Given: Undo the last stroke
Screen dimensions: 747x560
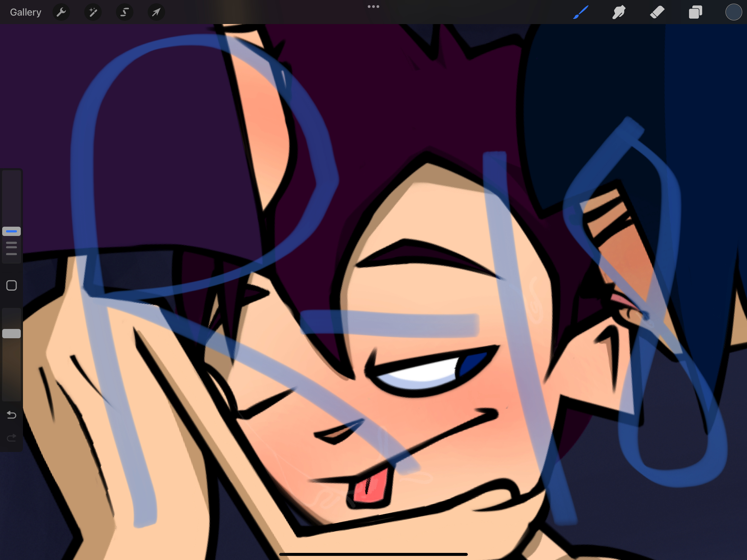Looking at the screenshot, I should click(x=11, y=415).
